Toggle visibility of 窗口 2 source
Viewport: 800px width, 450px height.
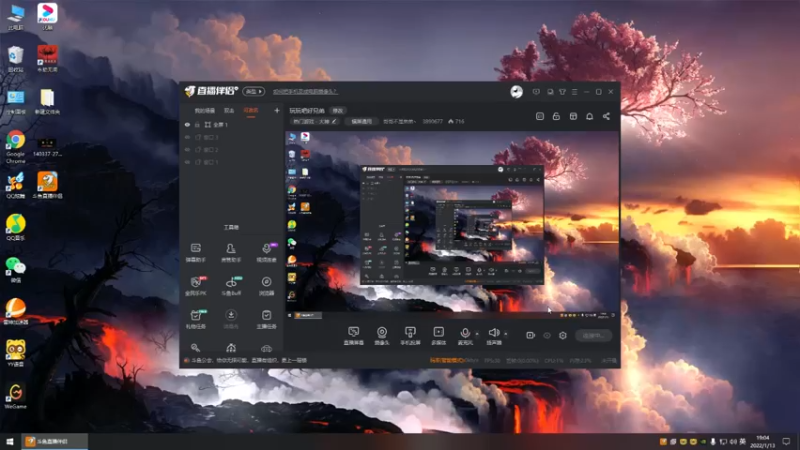click(187, 149)
